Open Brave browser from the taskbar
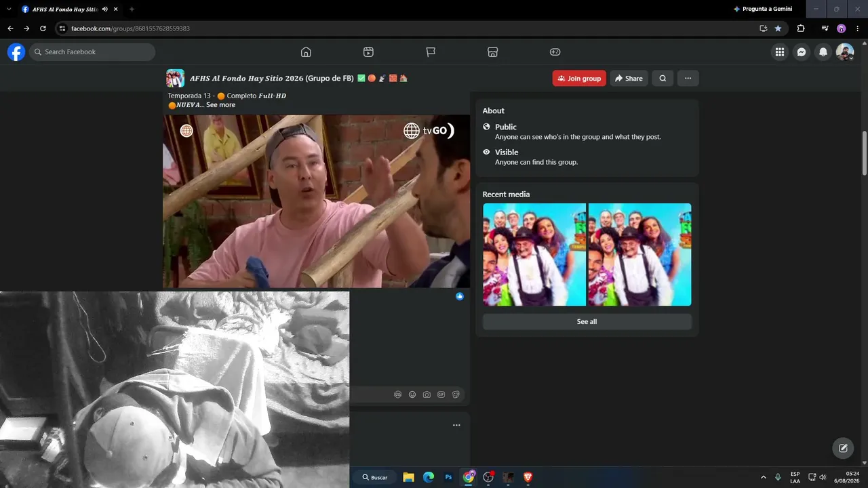The height and width of the screenshot is (488, 868). click(x=528, y=477)
